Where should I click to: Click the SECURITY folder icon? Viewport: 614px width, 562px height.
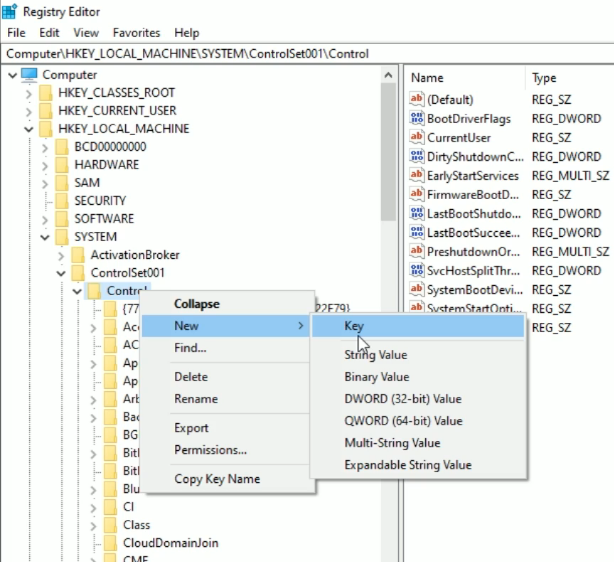[62, 201]
